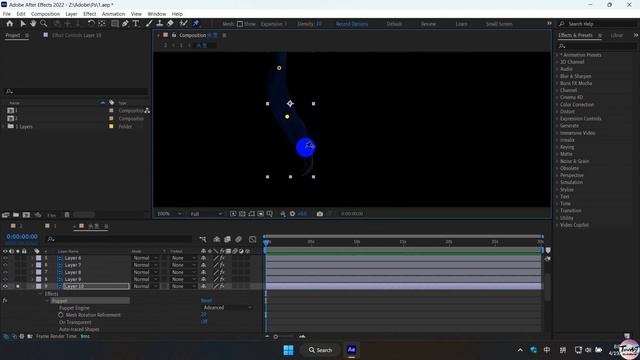
Task: Click the Interpret Footage icon in the Project panel
Action: click(x=5, y=215)
